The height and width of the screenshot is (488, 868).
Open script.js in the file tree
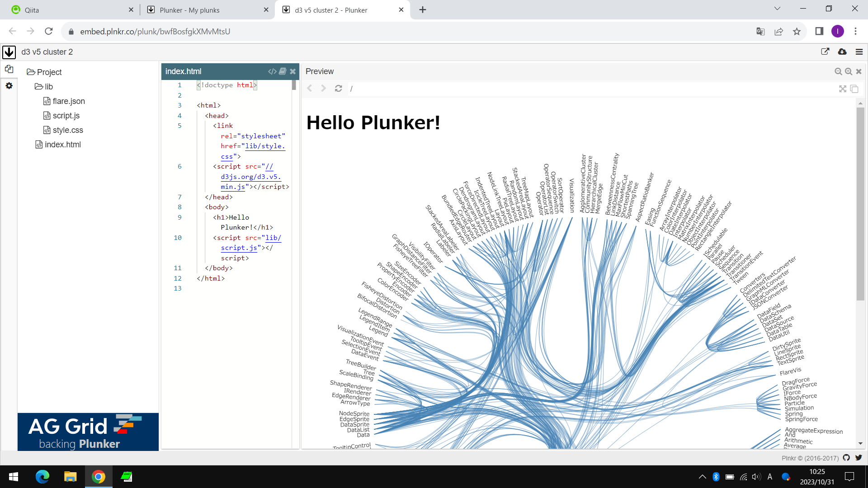point(66,116)
